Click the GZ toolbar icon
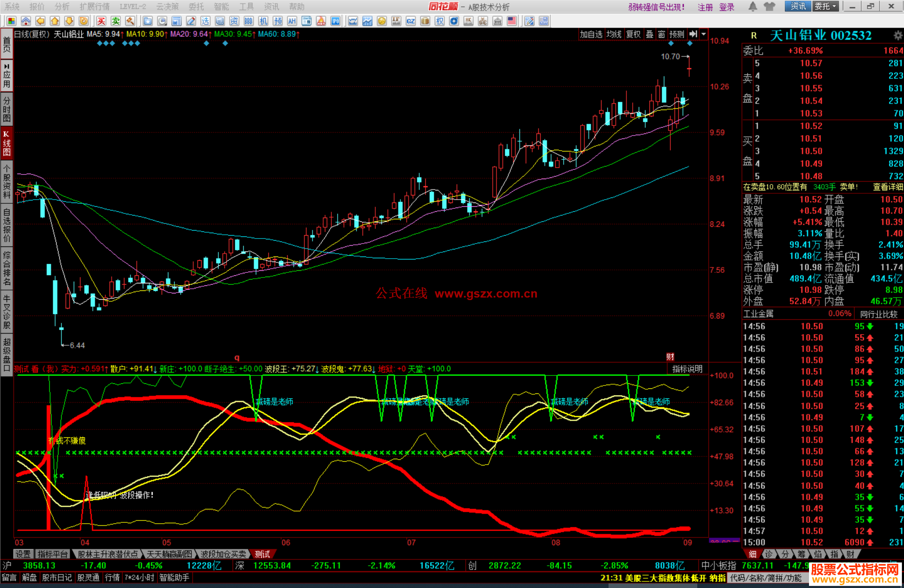 click(411, 21)
